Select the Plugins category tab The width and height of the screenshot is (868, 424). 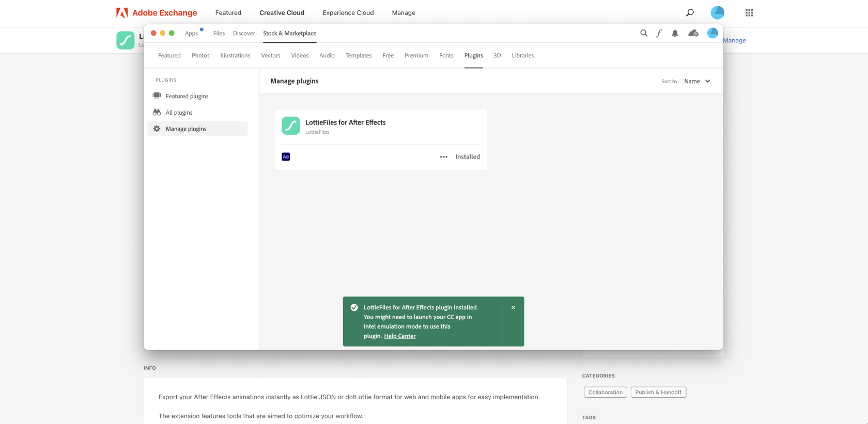(473, 55)
